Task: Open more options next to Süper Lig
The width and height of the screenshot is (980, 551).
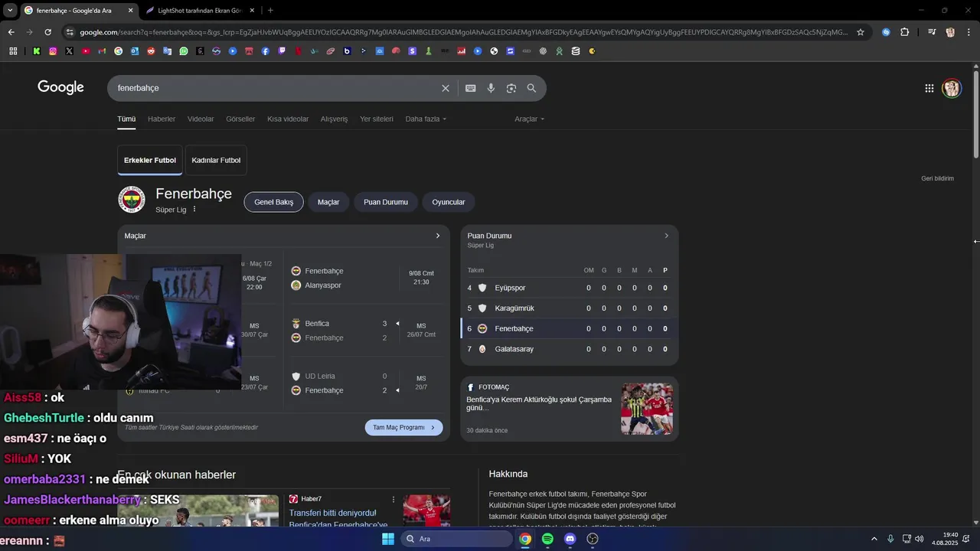Action: pos(194,209)
